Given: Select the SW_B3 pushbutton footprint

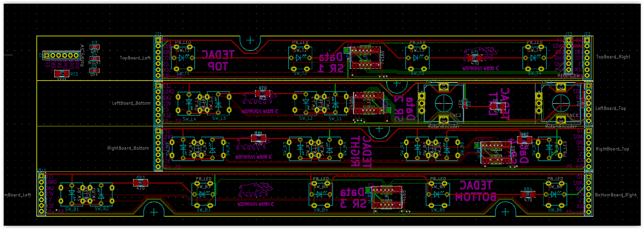Looking at the screenshot, I should point(203,195).
